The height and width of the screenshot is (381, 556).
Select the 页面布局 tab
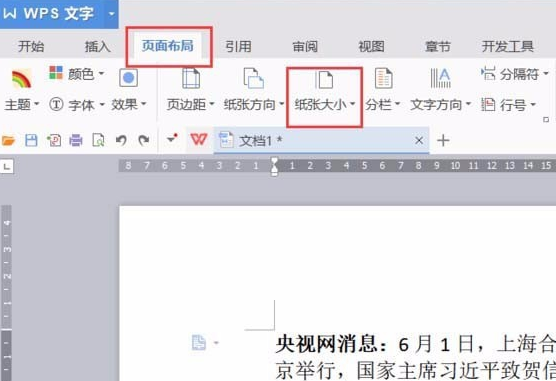(x=167, y=46)
